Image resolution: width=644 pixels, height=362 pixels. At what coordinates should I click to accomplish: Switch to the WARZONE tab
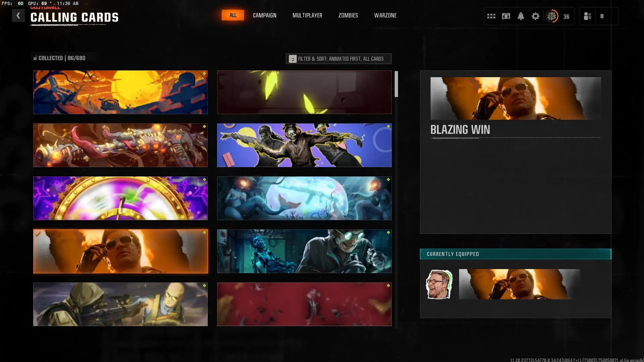(385, 15)
